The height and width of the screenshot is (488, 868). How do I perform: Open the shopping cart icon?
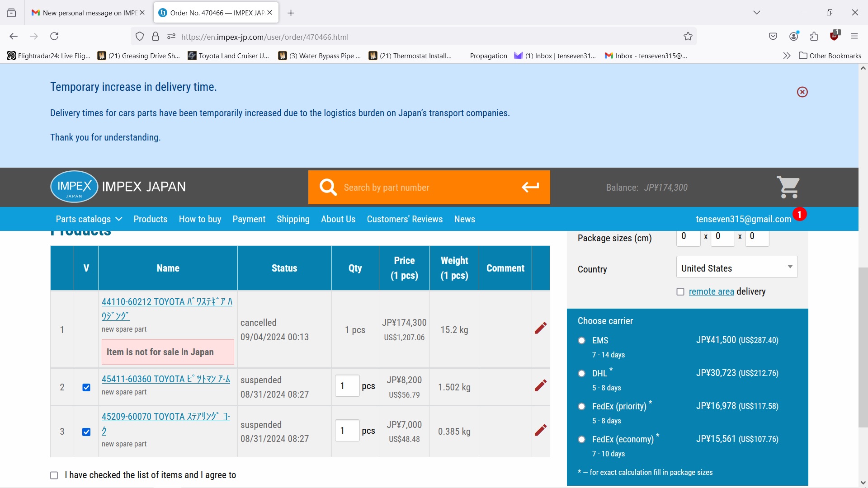click(x=788, y=187)
